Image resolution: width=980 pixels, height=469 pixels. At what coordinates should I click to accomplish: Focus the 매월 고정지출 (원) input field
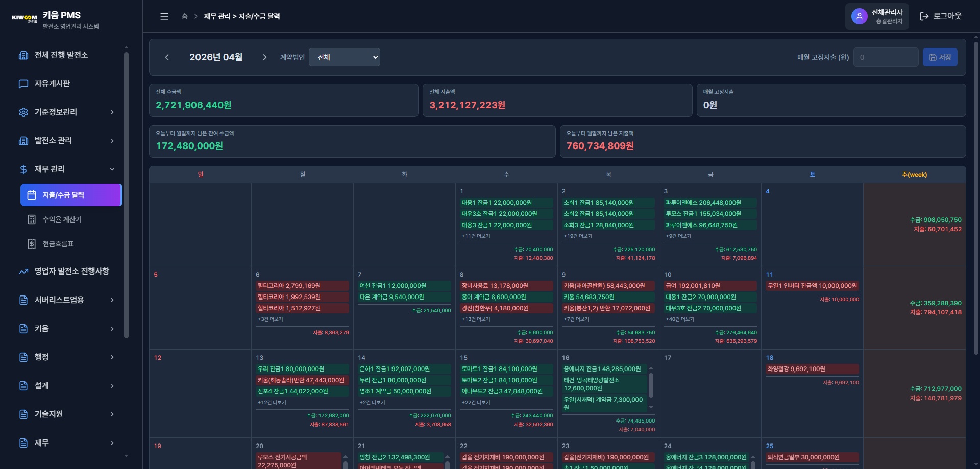point(886,57)
